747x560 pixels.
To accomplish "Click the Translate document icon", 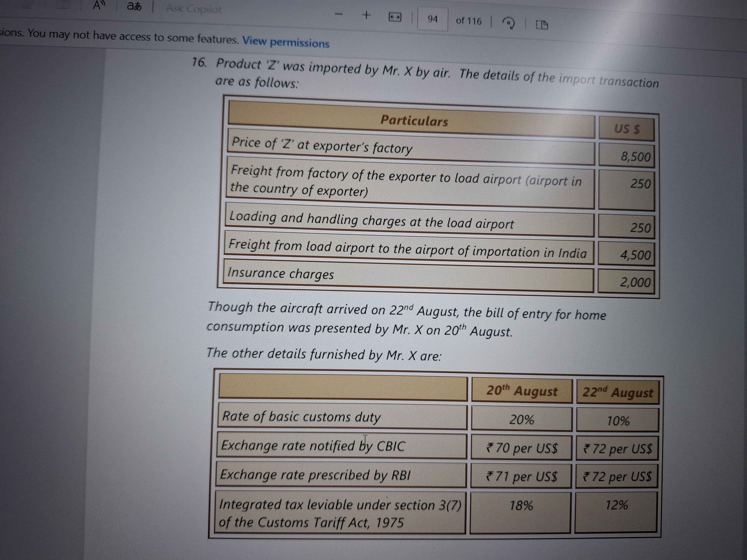I will [x=134, y=6].
